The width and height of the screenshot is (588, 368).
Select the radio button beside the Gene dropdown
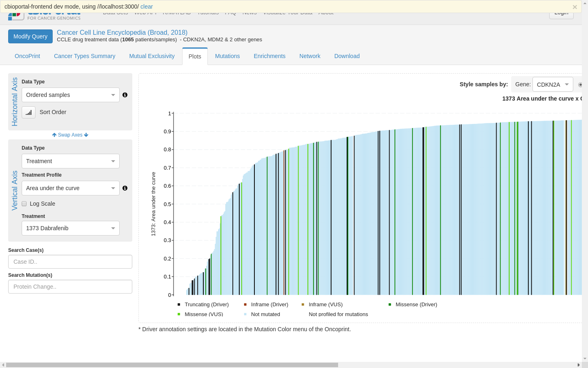pyautogui.click(x=580, y=84)
